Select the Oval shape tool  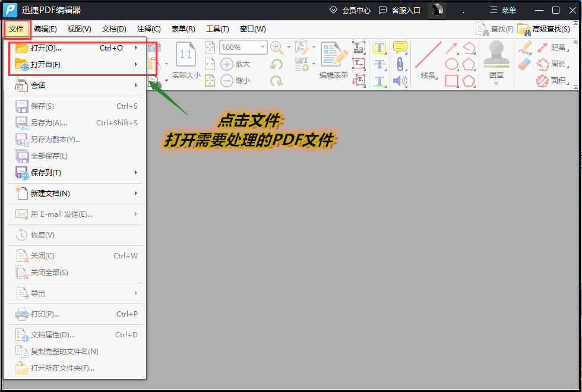point(451,64)
